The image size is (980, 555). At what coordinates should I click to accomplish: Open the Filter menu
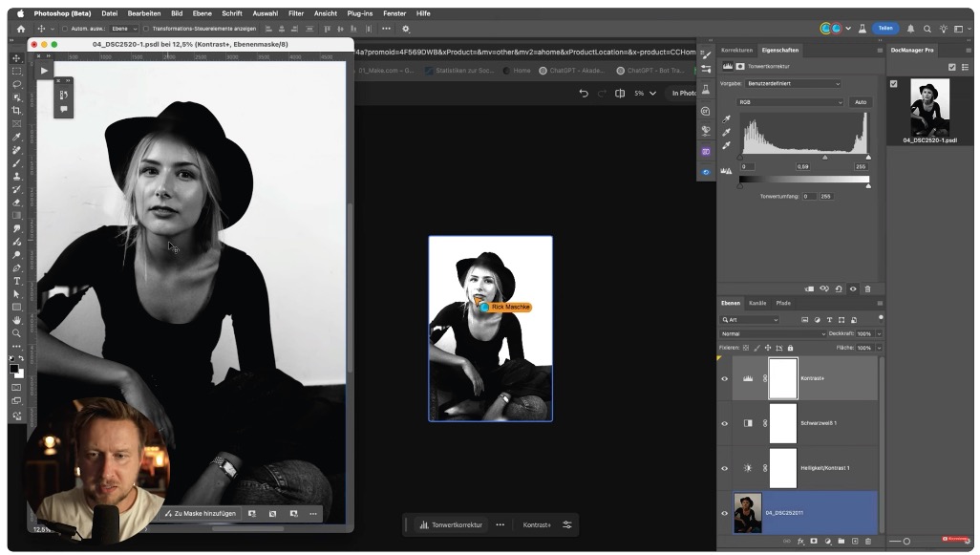[296, 13]
